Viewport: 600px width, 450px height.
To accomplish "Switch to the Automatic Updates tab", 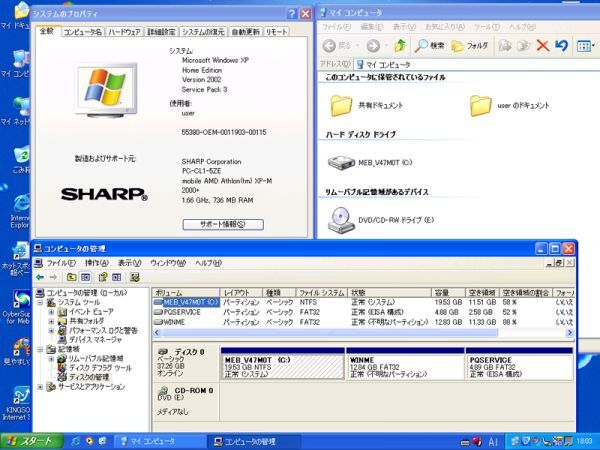I will coord(245,32).
